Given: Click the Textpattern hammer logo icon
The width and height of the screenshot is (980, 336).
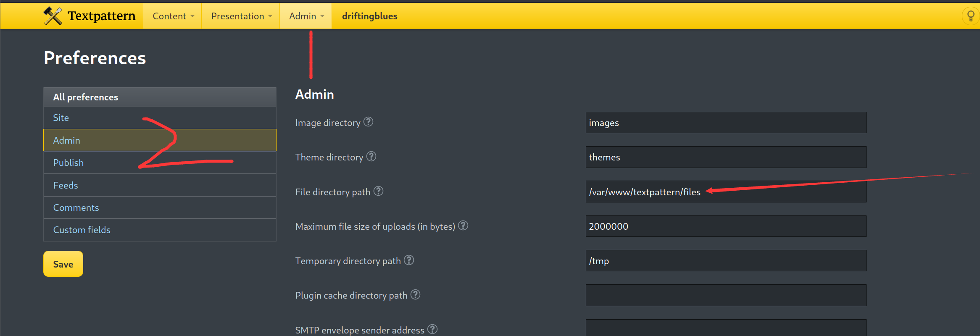Looking at the screenshot, I should pos(53,16).
